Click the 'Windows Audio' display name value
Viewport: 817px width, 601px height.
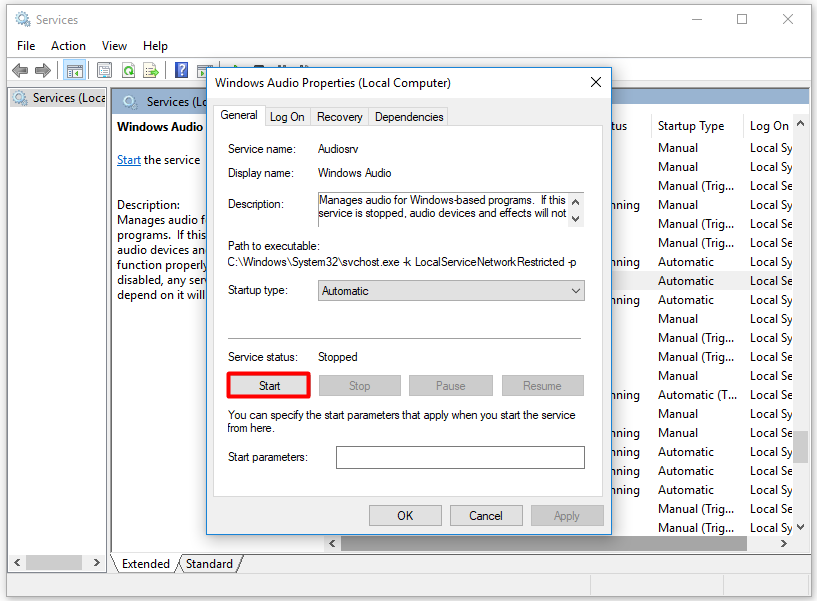354,173
